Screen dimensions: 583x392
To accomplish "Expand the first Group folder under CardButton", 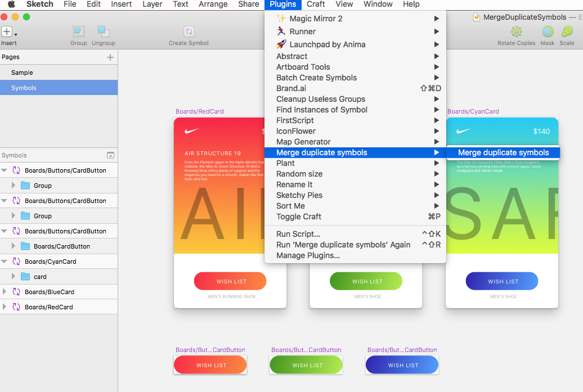I will click(x=14, y=185).
